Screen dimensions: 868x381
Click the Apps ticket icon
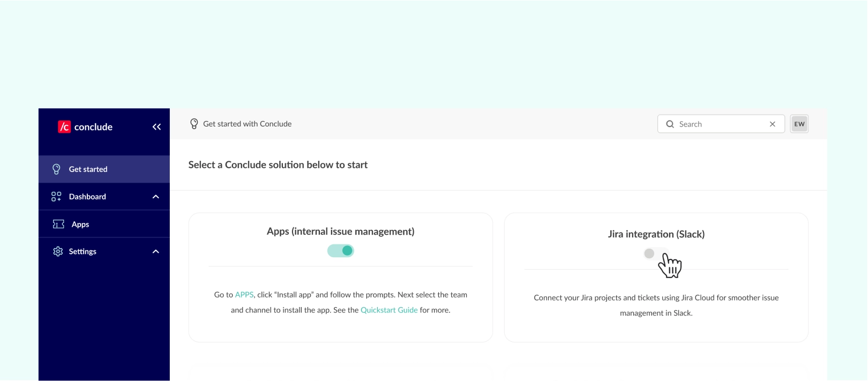tap(58, 224)
